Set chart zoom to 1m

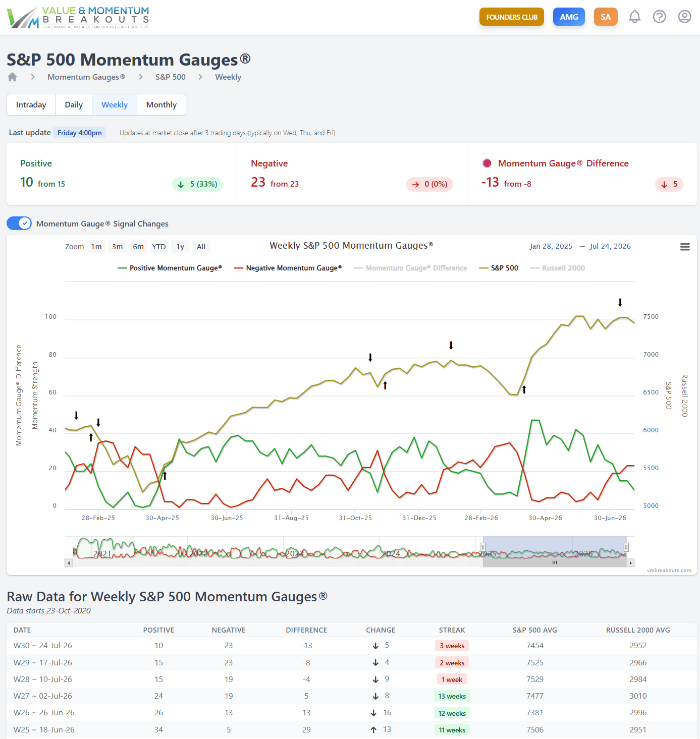point(96,247)
